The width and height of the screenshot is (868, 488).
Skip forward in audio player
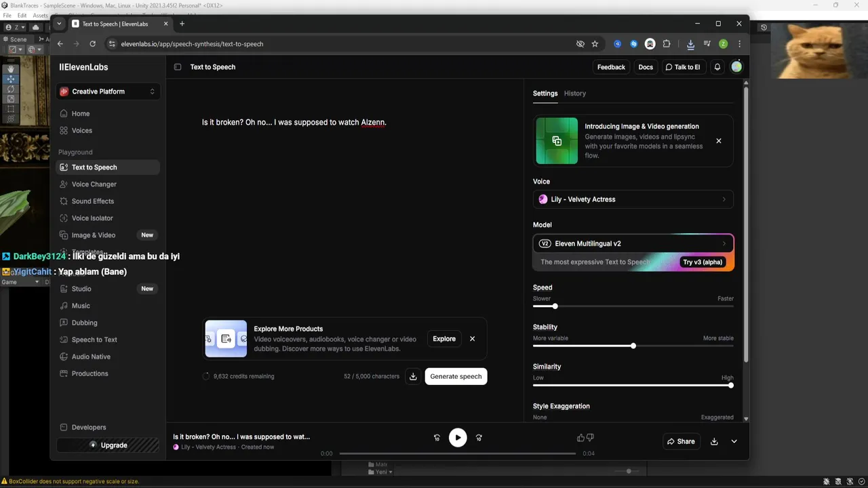pos(479,438)
